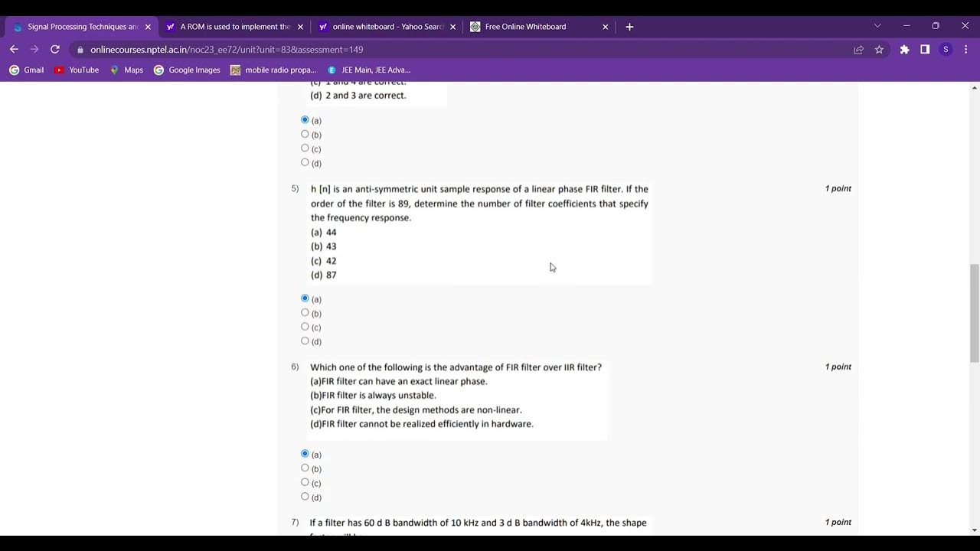Image resolution: width=980 pixels, height=551 pixels.
Task: Minimize the Chrome window
Action: [906, 26]
